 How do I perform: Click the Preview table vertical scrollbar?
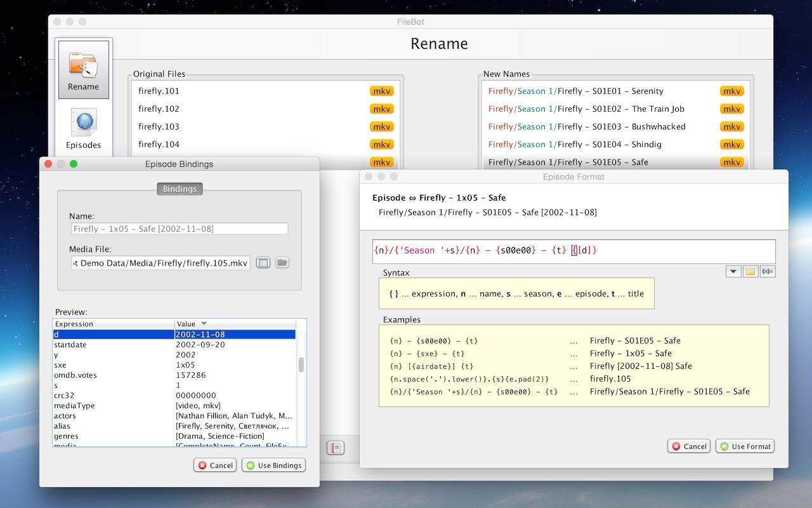(x=301, y=364)
